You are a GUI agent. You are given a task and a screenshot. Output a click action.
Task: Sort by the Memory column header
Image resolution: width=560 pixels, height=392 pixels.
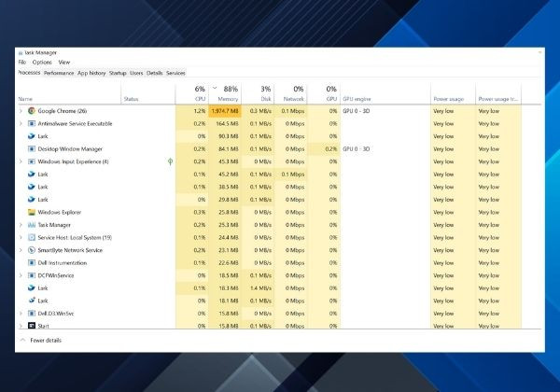pos(225,94)
